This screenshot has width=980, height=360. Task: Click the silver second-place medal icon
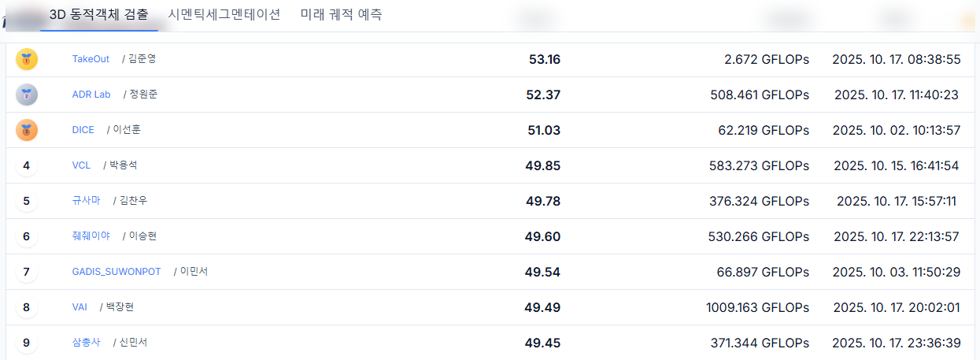(27, 95)
